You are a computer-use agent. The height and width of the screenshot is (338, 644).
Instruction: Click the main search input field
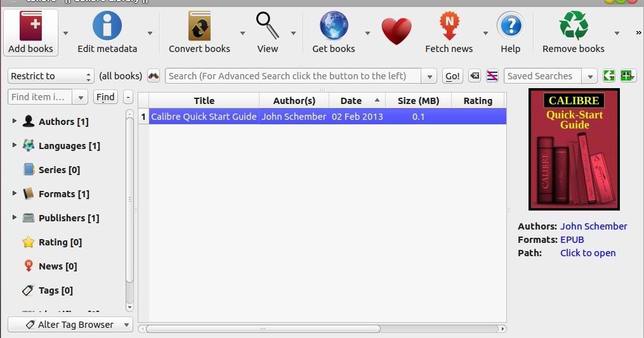(293, 76)
